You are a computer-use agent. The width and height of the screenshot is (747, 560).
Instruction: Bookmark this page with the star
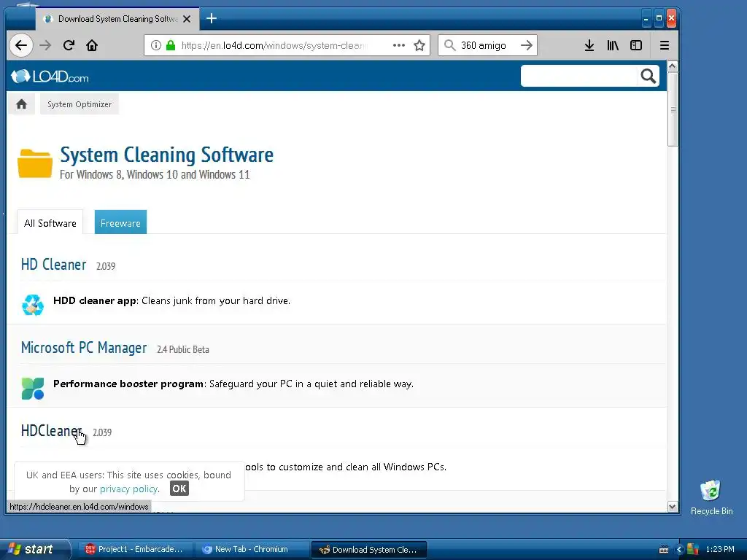(419, 45)
